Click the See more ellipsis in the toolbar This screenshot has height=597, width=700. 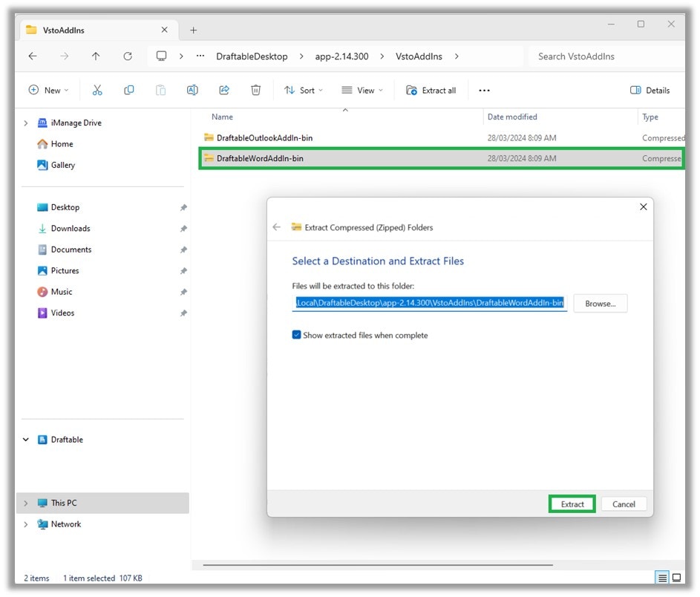click(x=484, y=90)
